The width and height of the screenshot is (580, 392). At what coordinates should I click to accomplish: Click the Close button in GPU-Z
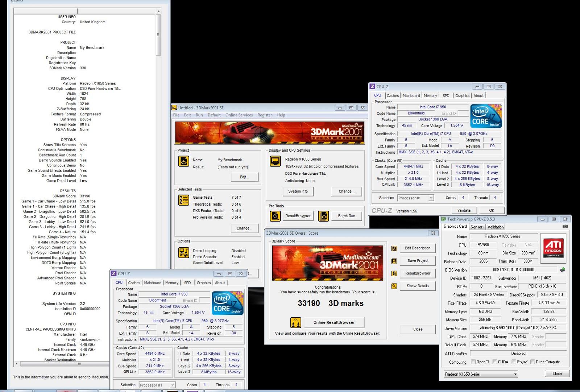pos(557,374)
